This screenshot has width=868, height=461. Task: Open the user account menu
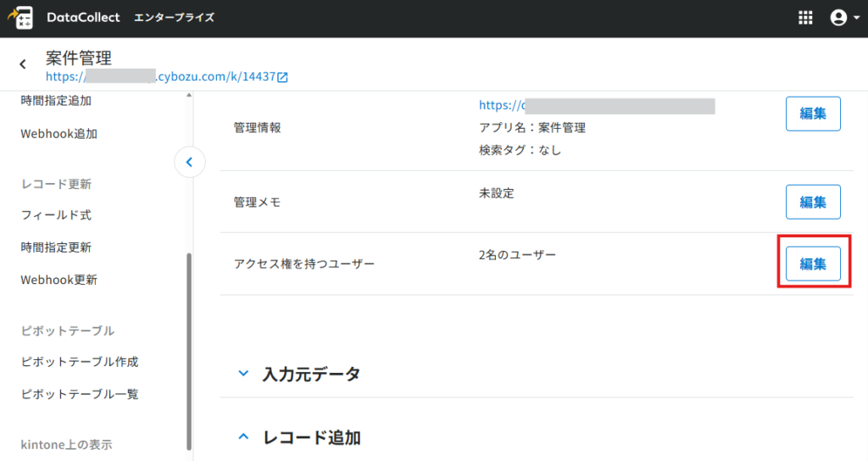click(844, 18)
